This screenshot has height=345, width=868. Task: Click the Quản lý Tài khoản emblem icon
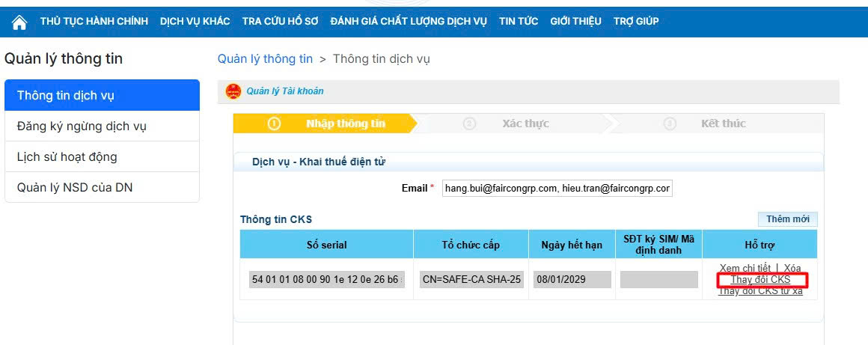[233, 91]
